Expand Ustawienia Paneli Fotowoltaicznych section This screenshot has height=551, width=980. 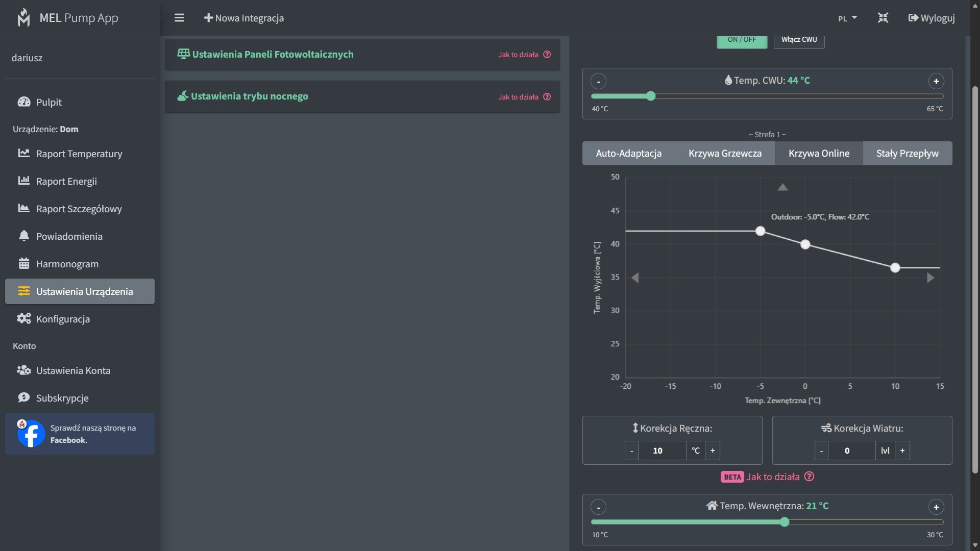273,54
